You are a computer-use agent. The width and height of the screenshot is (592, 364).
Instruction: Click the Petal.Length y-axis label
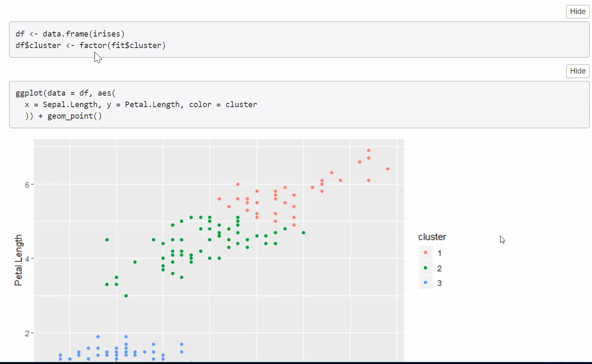[x=19, y=260]
